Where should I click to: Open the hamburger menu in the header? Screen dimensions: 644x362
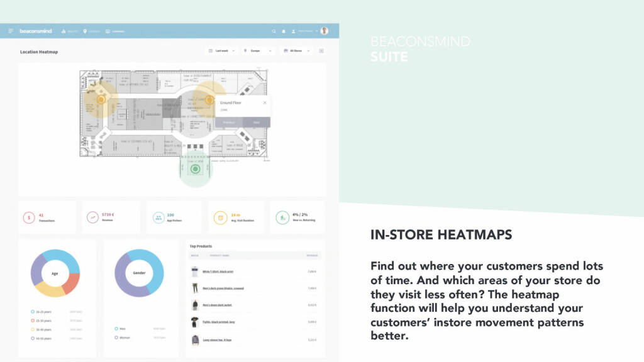point(11,31)
